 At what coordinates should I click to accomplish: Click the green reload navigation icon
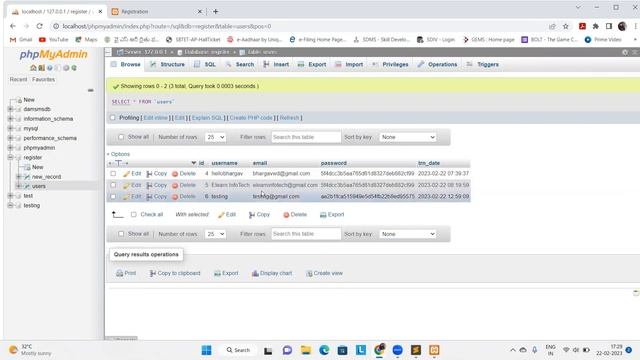74,68
